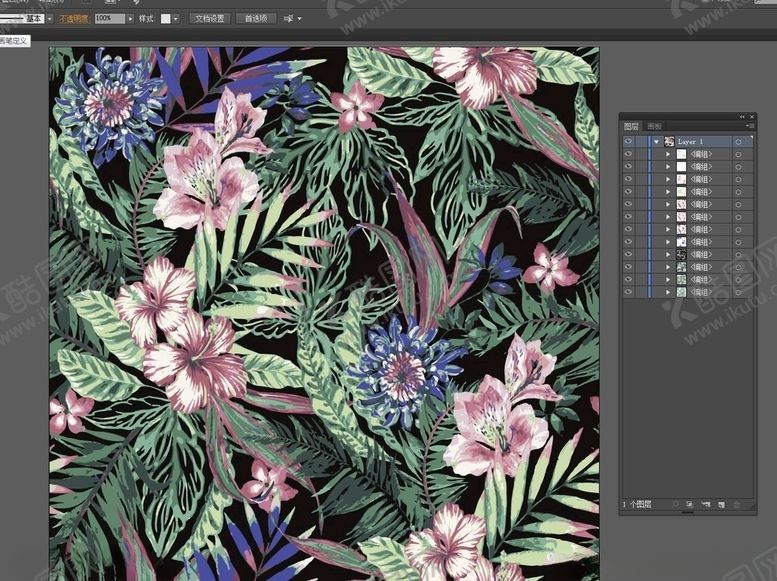Select the second <编组> row name
777x581 pixels.
(701, 167)
